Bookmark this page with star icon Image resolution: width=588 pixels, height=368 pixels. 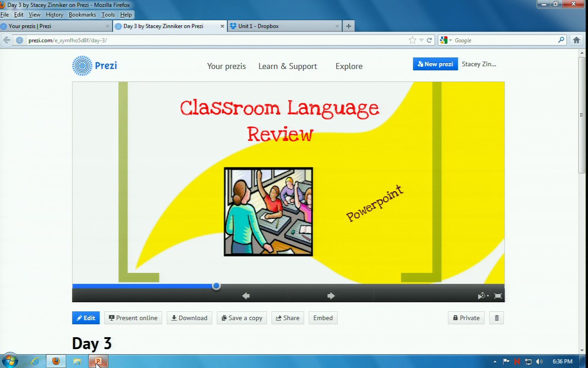[x=412, y=40]
